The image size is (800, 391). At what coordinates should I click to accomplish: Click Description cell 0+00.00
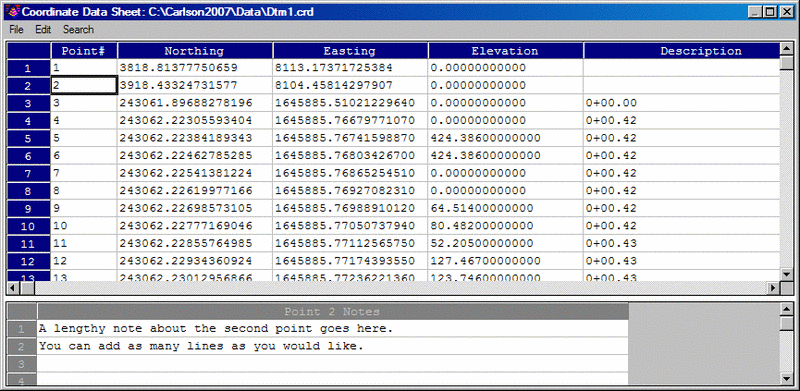[682, 103]
